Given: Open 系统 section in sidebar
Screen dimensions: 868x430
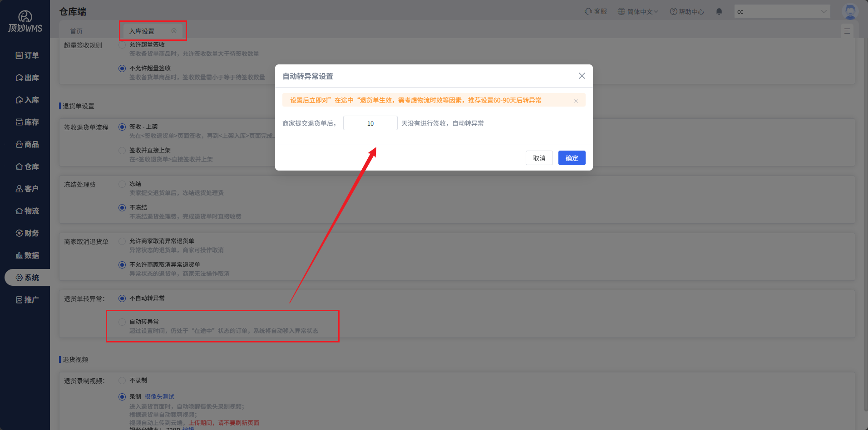Looking at the screenshot, I should pos(27,278).
